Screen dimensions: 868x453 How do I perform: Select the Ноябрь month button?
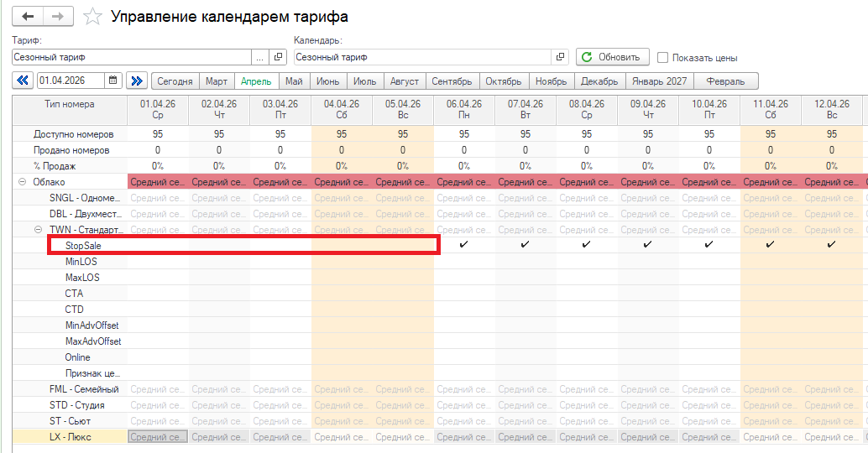[x=552, y=81]
